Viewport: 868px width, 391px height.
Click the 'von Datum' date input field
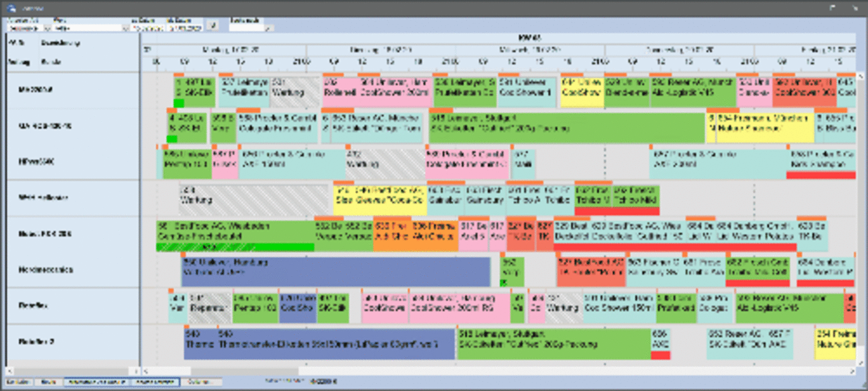147,29
